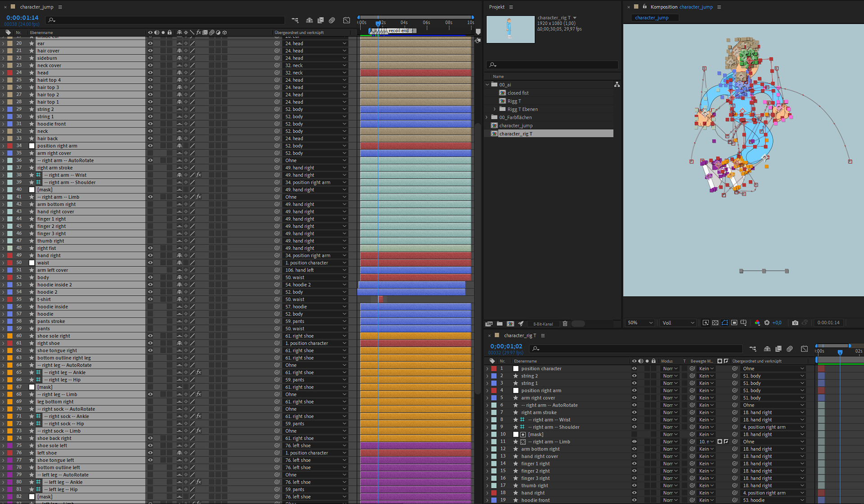Screen dimensions: 864x504
Task: Expand the 00_Farbflächen folder
Action: (487, 117)
